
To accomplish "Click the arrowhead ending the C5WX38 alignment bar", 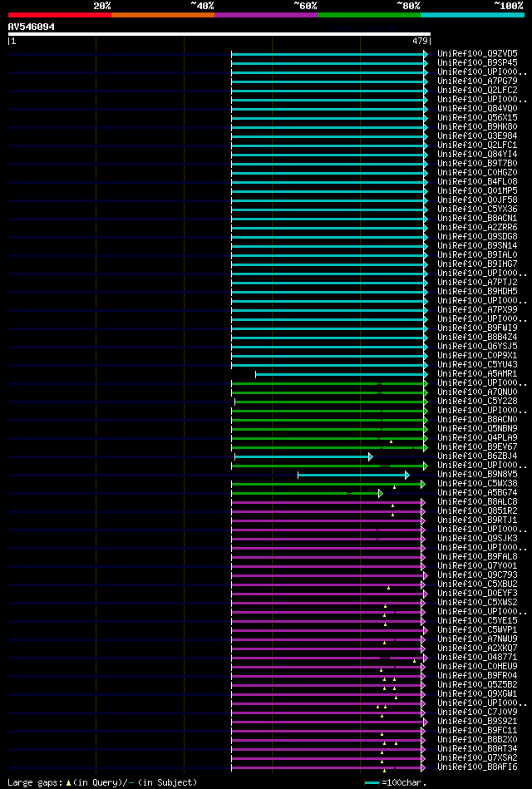I will click(x=423, y=484).
